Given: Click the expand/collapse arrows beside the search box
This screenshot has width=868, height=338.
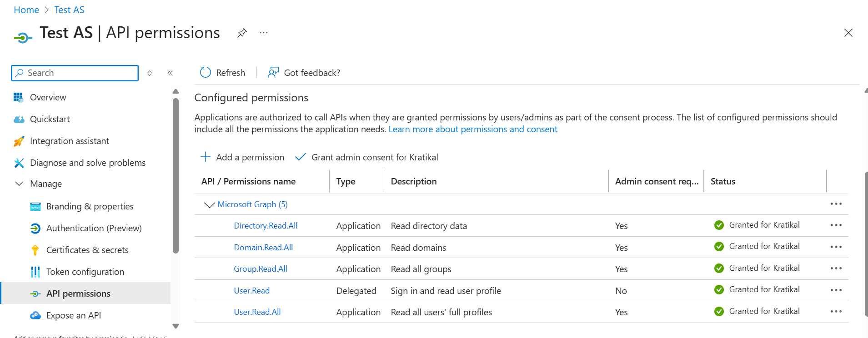Looking at the screenshot, I should 150,73.
